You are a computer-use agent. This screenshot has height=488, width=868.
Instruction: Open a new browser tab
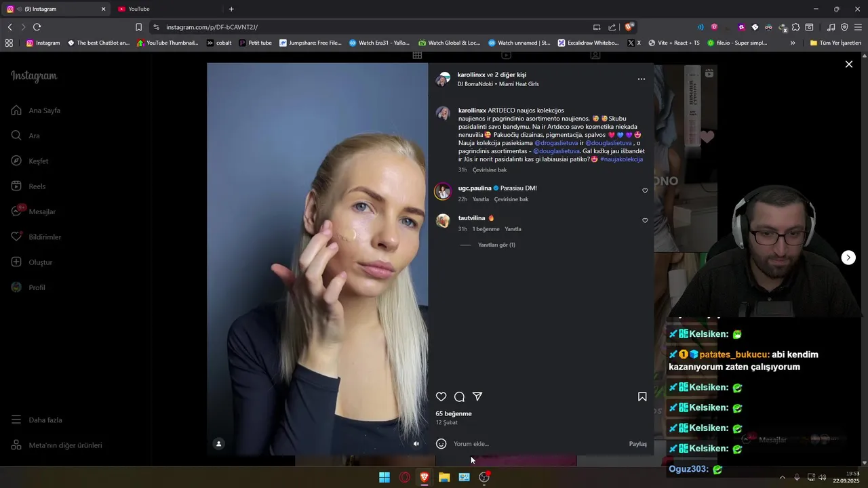click(231, 9)
